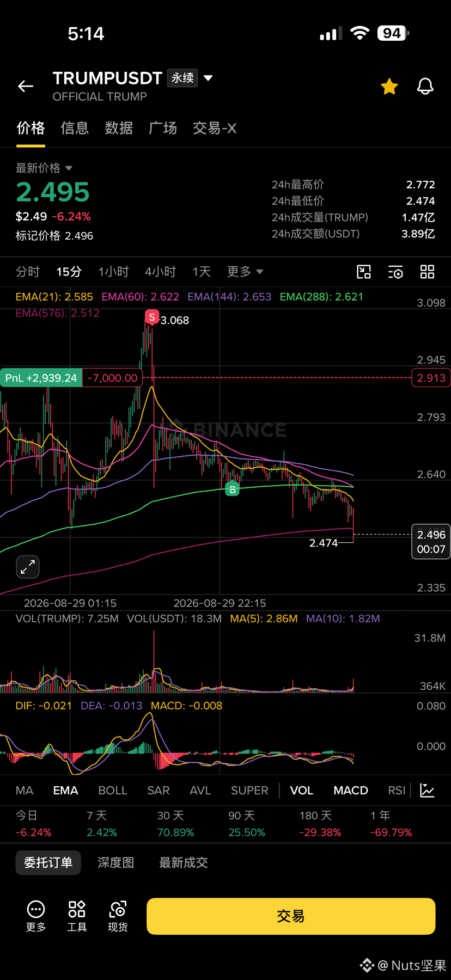Switch to the 价格 tab

click(31, 128)
